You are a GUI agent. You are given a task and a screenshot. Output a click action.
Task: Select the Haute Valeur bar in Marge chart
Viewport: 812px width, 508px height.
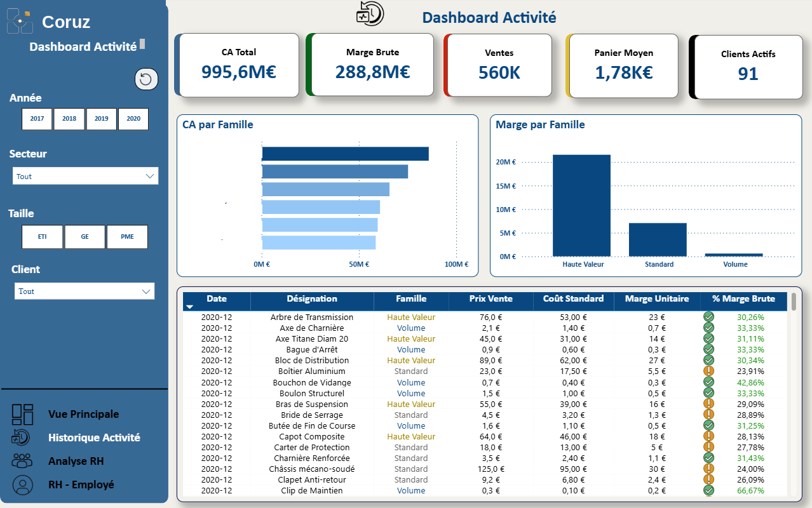[581, 205]
